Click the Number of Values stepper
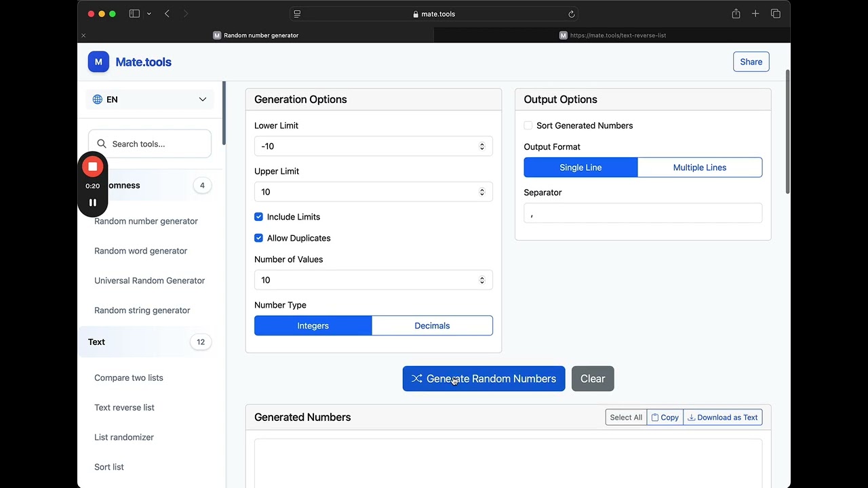The height and width of the screenshot is (488, 868). point(482,280)
